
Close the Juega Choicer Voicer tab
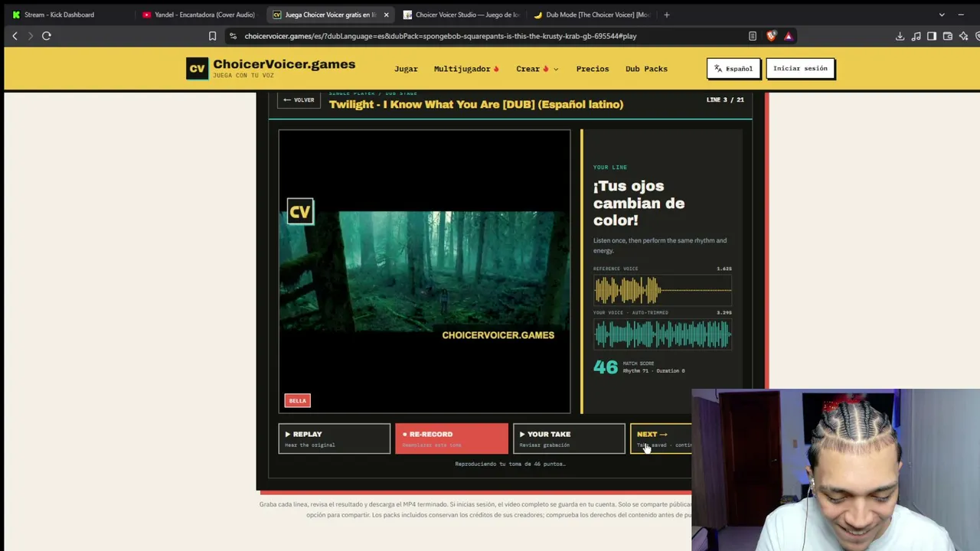pyautogui.click(x=386, y=15)
